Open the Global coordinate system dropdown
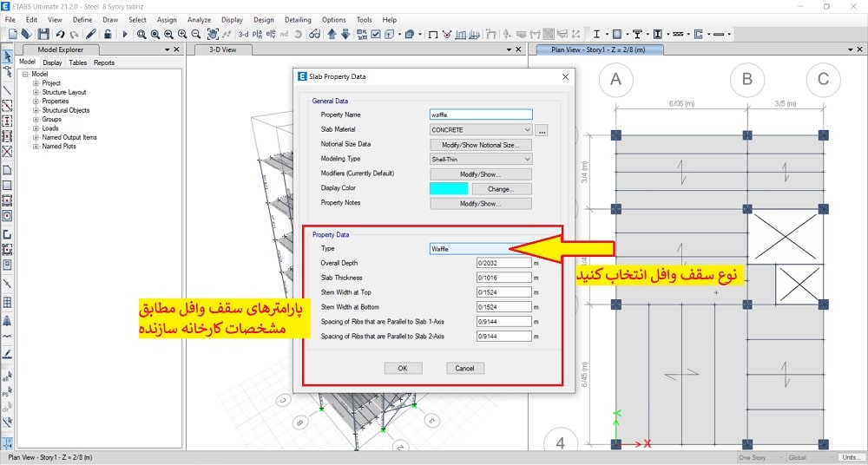This screenshot has width=868, height=465. point(811,458)
